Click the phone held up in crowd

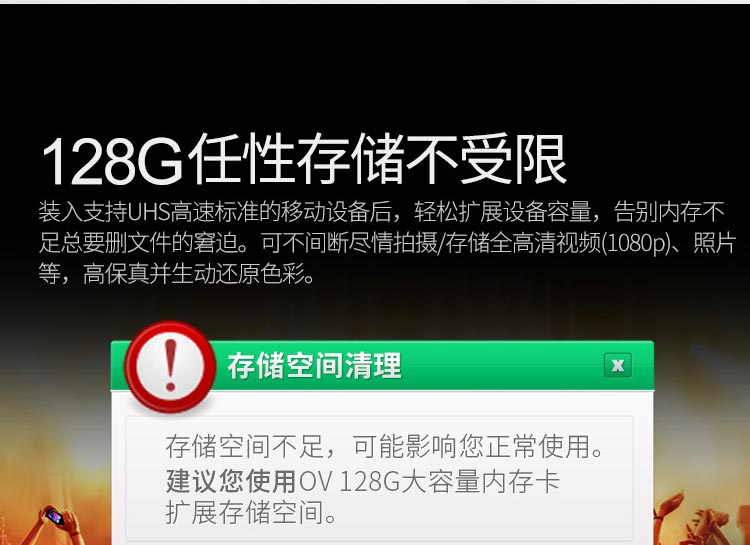coord(54,517)
